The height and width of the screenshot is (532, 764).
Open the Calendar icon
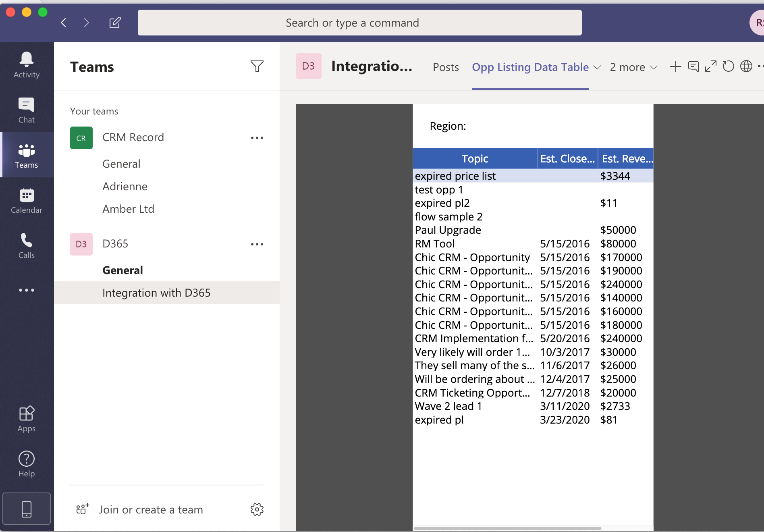(27, 200)
